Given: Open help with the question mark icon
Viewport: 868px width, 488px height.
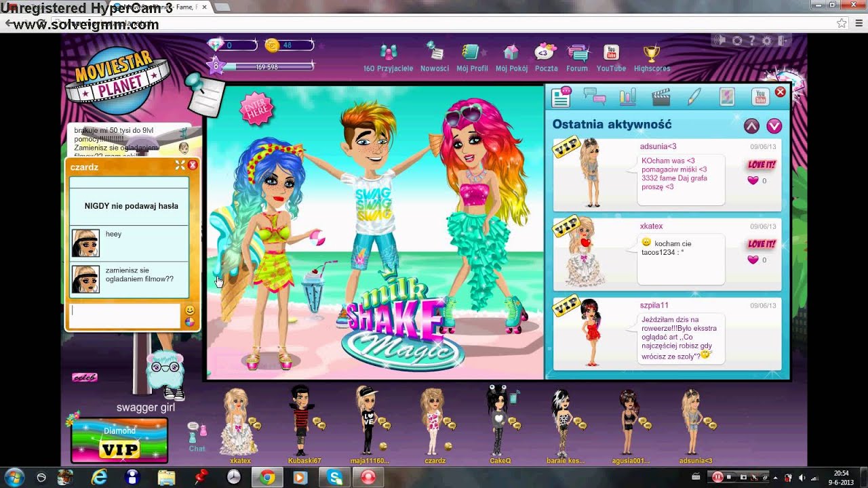Looking at the screenshot, I should tap(752, 41).
